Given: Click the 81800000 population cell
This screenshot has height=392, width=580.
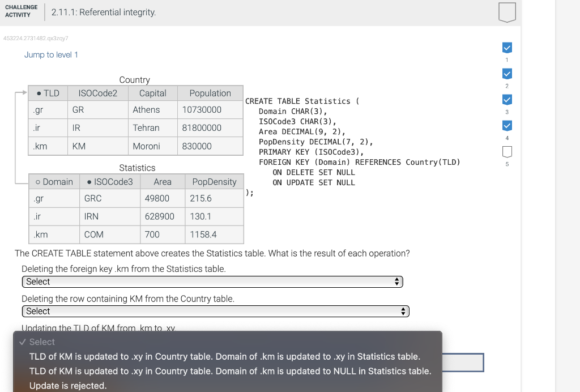Looking at the screenshot, I should pos(210,128).
